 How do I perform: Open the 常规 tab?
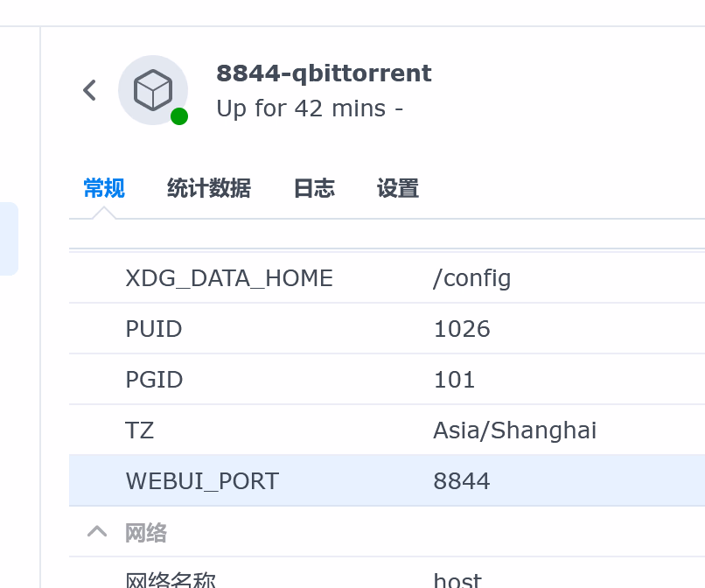[104, 188]
